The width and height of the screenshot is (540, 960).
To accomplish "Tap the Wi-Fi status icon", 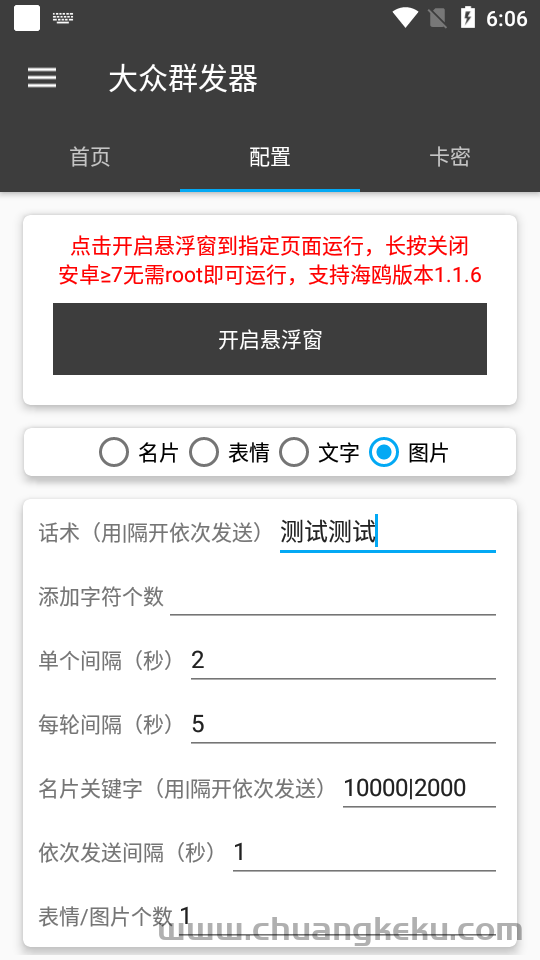I will tap(405, 18).
